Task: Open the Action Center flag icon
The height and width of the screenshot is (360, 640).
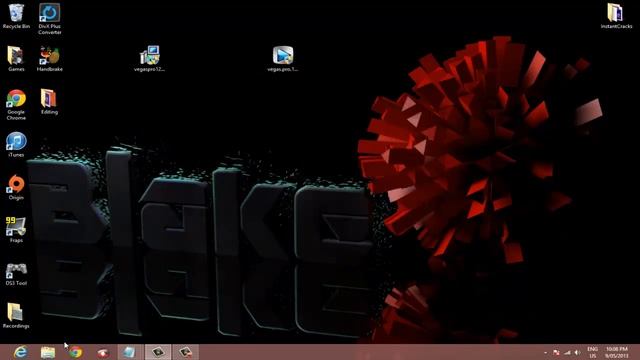Action: (556, 352)
